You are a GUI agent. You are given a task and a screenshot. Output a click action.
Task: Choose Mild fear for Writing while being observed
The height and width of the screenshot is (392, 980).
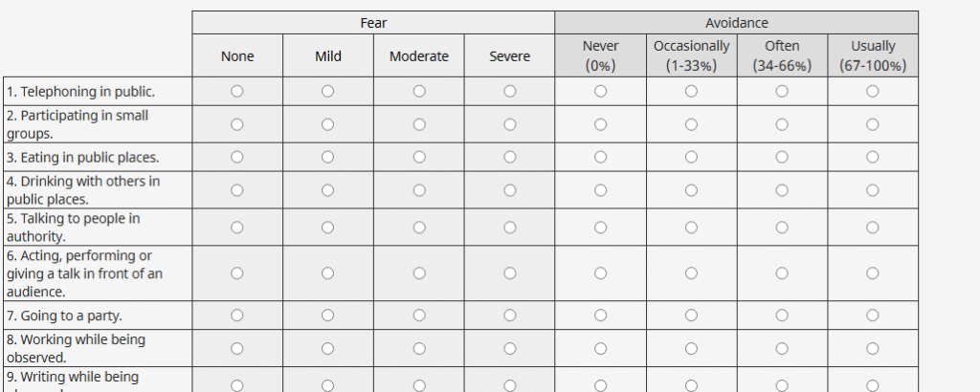[x=328, y=384]
